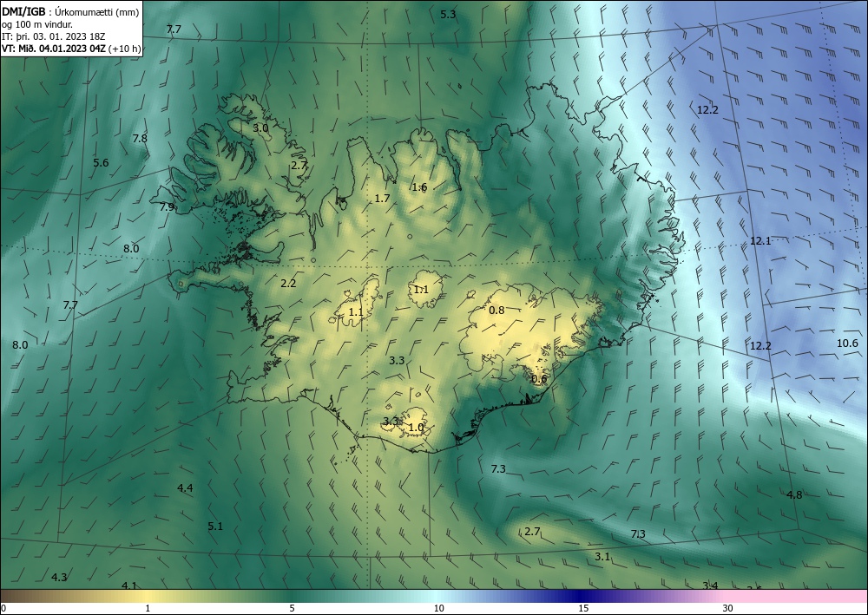Click the 'DMI/IGB : Úrkomumætti (mm)' title line
The height and width of the screenshot is (615, 868).
point(70,11)
